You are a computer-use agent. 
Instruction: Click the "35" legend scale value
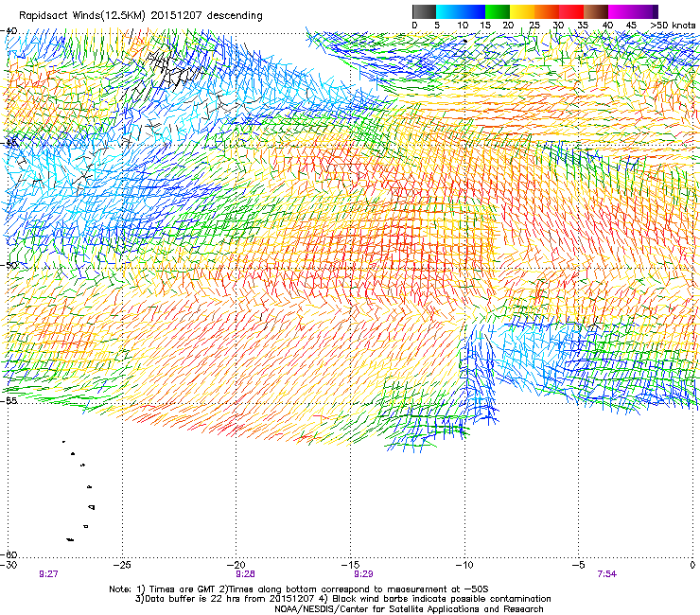point(583,26)
